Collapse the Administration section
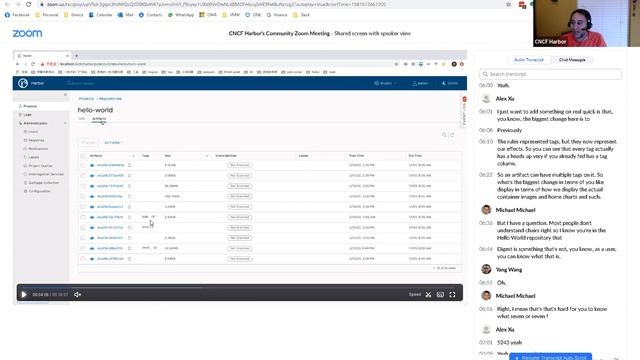 pos(65,123)
